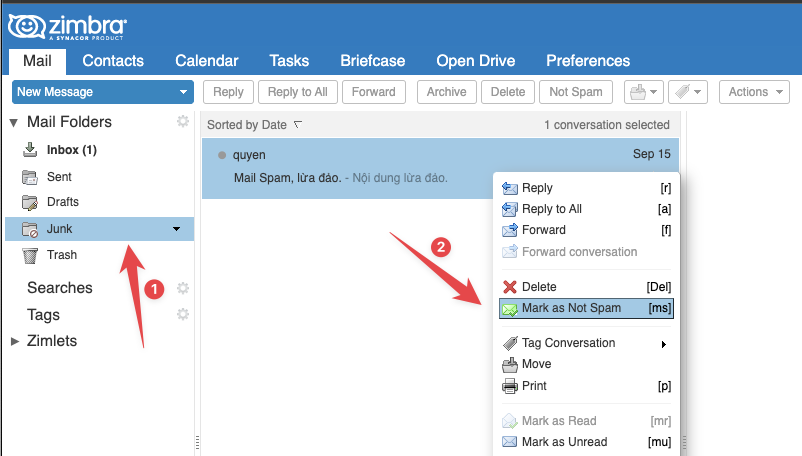802x456 pixels.
Task: Expand the Zimlets section
Action: click(x=15, y=341)
